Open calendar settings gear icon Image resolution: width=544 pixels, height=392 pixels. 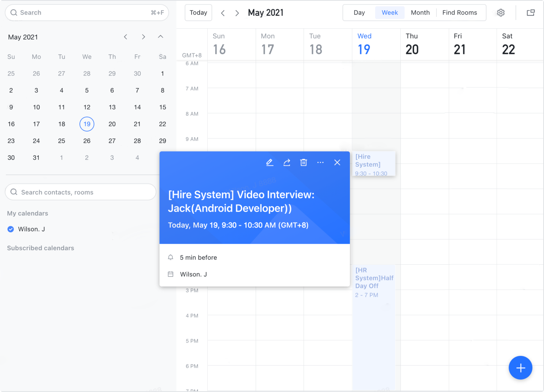coord(501,13)
